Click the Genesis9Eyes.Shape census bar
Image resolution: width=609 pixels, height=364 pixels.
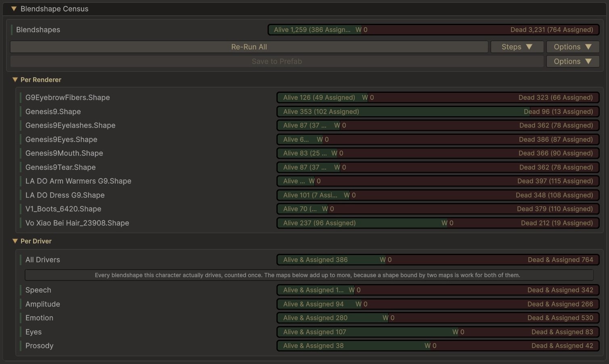[438, 139]
